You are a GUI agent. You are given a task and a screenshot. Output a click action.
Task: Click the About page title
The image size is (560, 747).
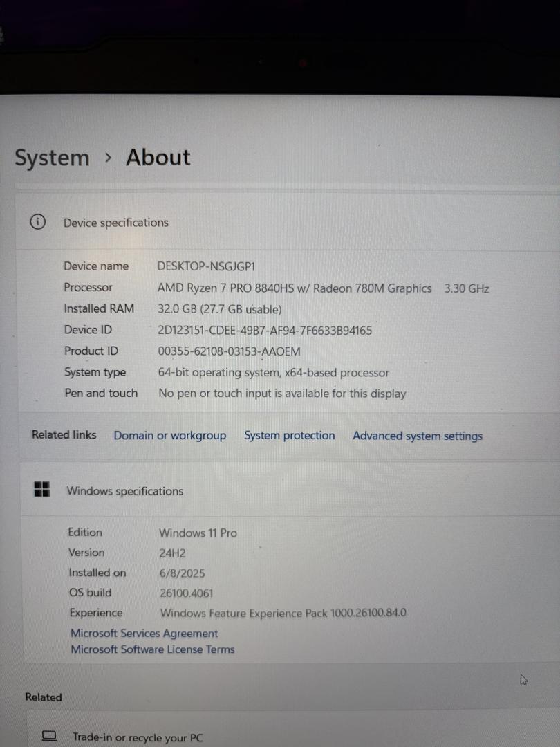point(158,157)
